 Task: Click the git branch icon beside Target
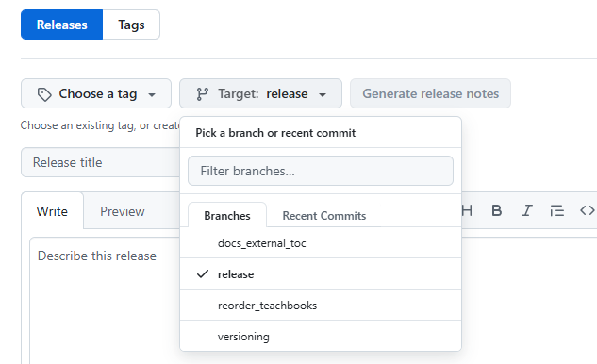(202, 94)
